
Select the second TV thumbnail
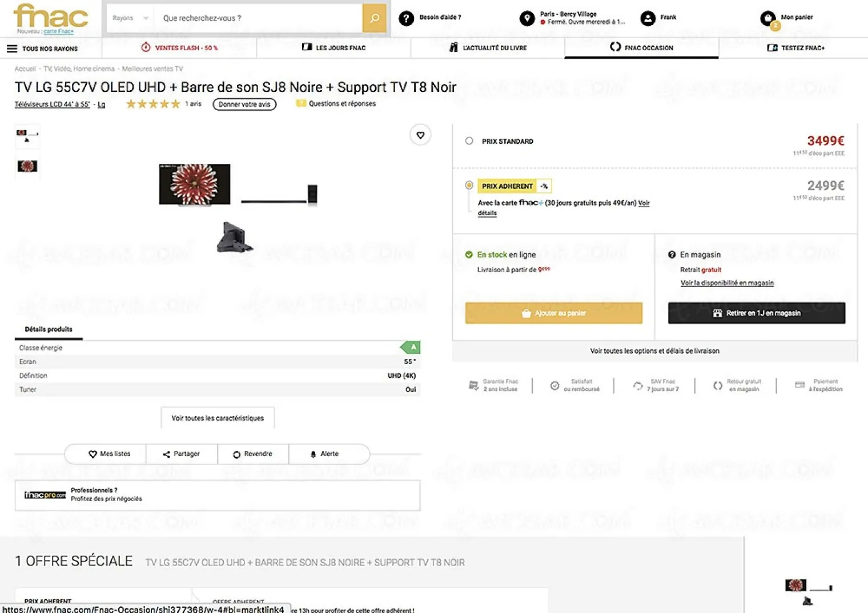[27, 166]
